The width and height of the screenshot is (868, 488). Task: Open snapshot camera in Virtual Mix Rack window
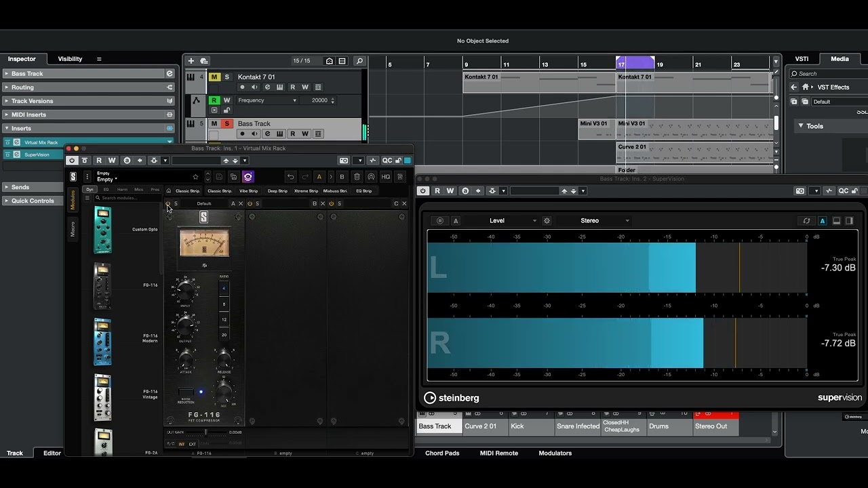[344, 161]
